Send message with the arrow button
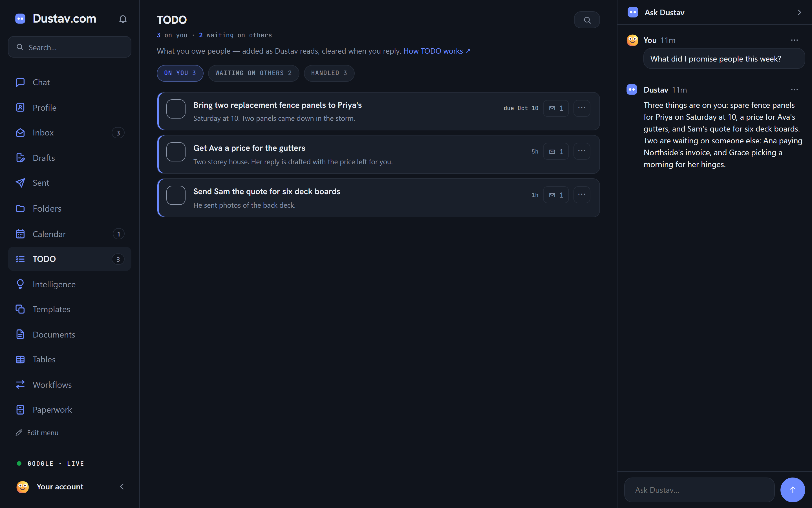This screenshot has height=508, width=812. 793,490
